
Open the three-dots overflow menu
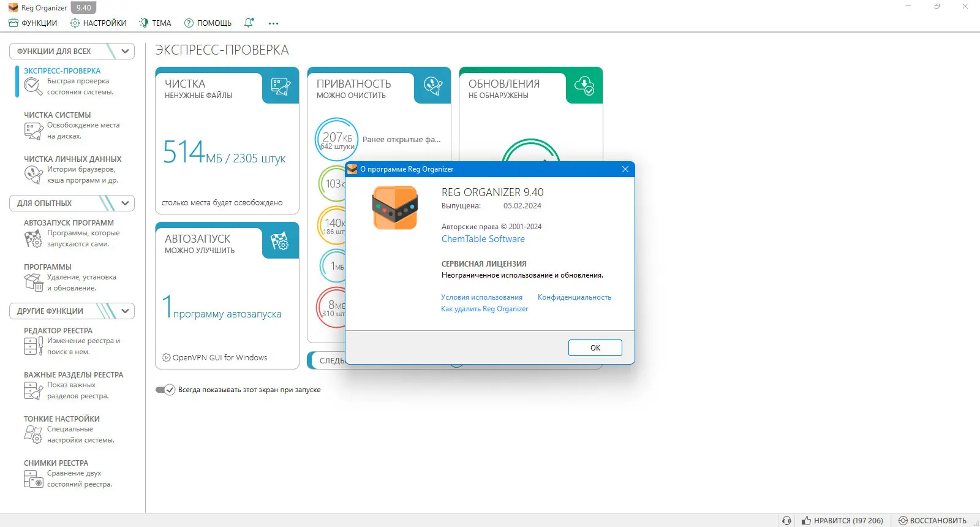[x=273, y=23]
